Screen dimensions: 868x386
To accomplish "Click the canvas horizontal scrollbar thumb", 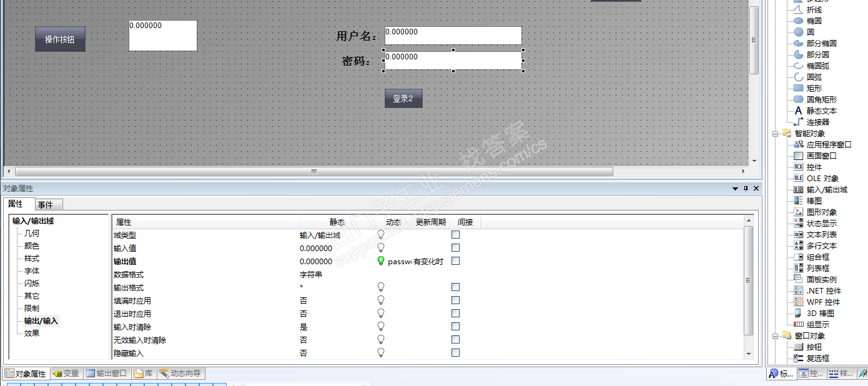I will pos(314,171).
